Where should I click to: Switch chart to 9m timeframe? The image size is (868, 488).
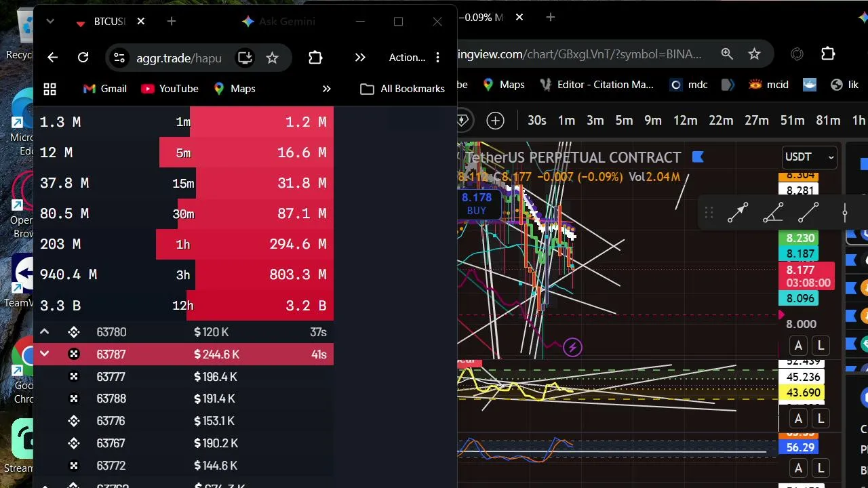pyautogui.click(x=653, y=121)
